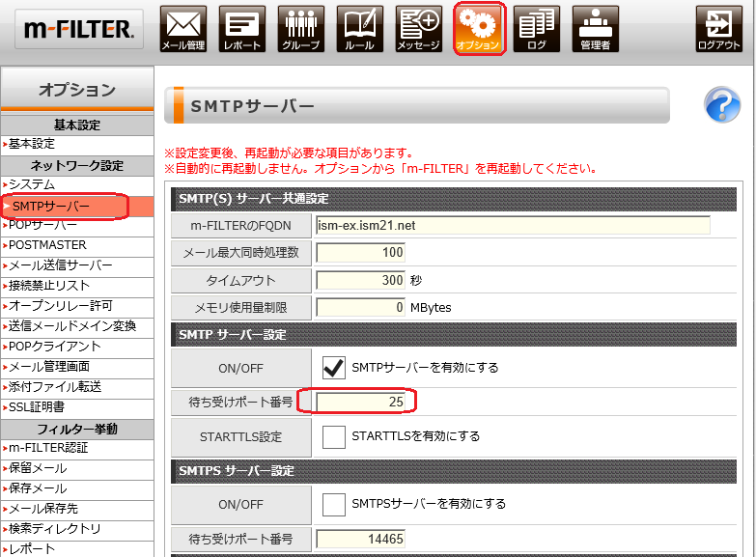Open the メッセージ message icon
The image size is (756, 557).
pyautogui.click(x=419, y=29)
